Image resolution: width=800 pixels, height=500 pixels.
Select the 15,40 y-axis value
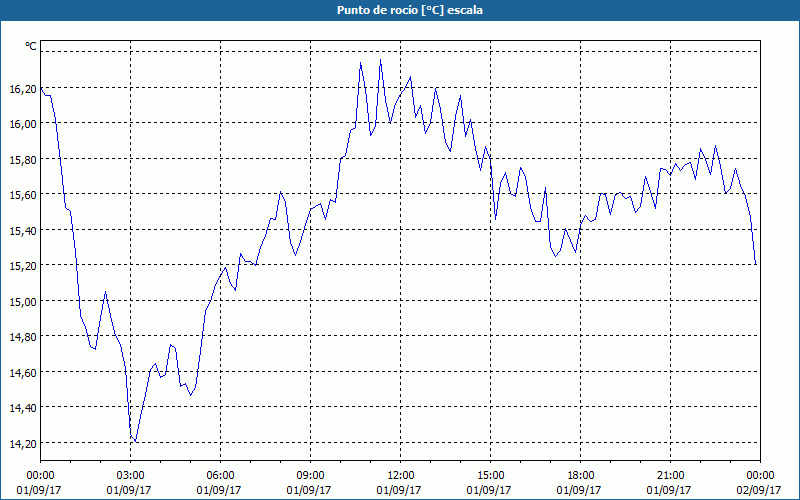[x=23, y=231]
